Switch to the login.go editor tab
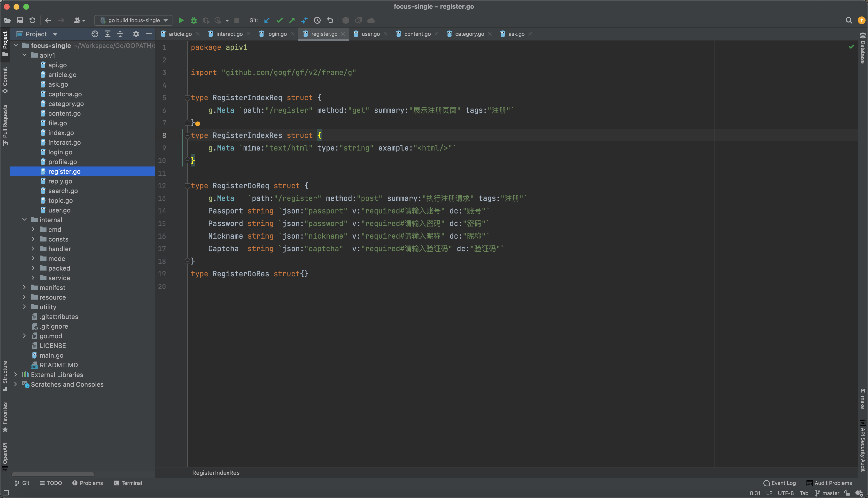This screenshot has height=498, width=868. pyautogui.click(x=277, y=34)
